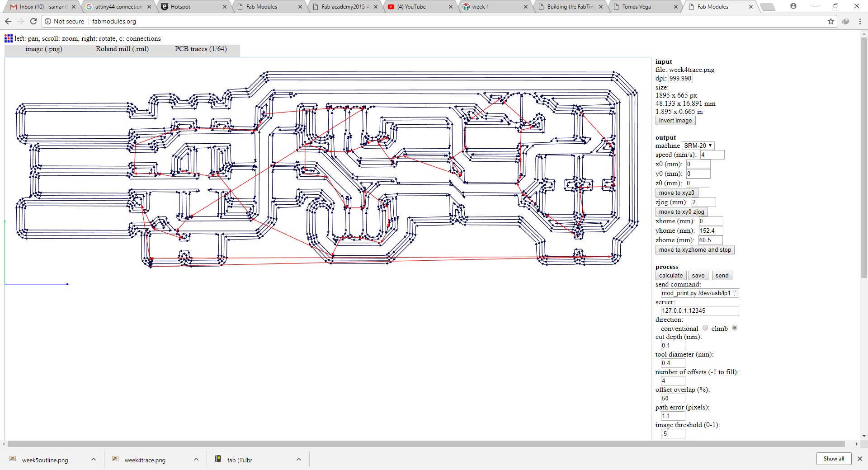Switch to the 'PCB traces (1/64)' tab

click(200, 49)
